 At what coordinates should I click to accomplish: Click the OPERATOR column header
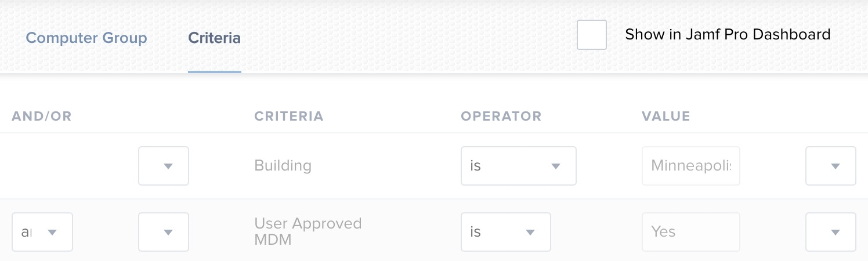[501, 116]
